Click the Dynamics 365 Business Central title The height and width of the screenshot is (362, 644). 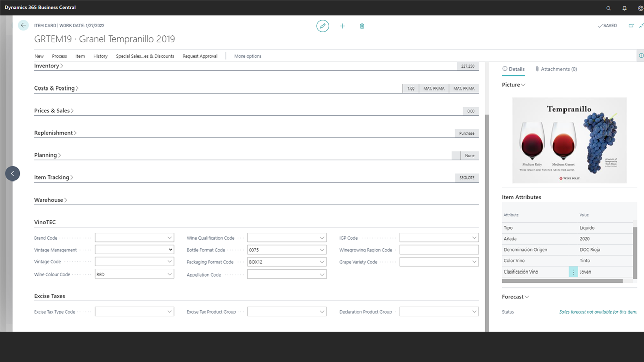coord(40,8)
